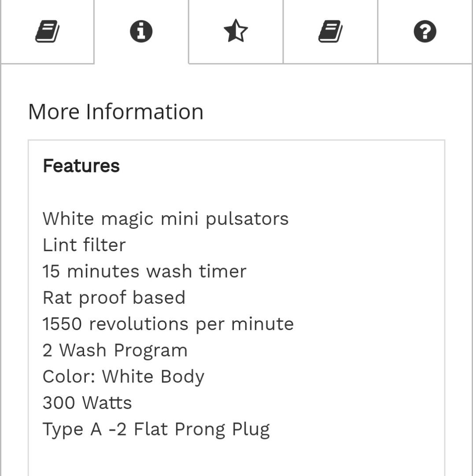The image size is (473, 476).
Task: Click the More Information heading
Action: coord(115,112)
